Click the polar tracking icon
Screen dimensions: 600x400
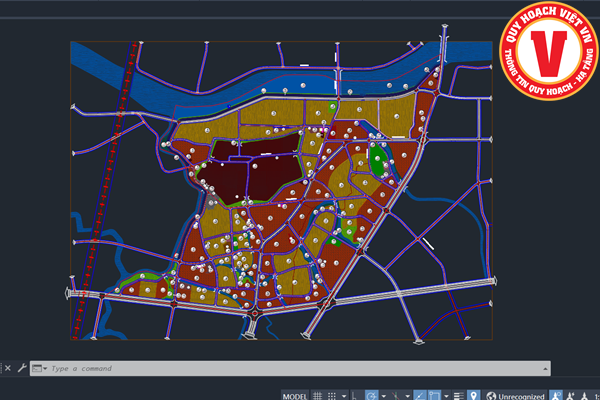point(372,396)
